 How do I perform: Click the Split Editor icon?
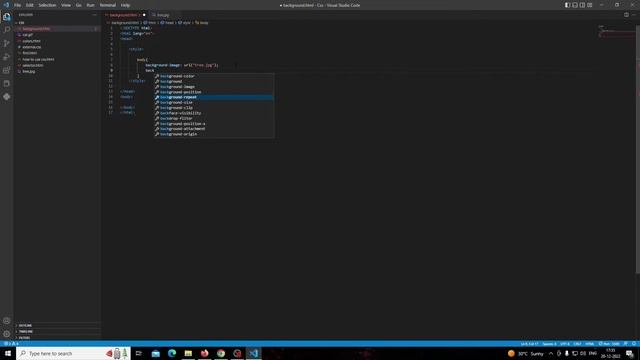(626, 15)
